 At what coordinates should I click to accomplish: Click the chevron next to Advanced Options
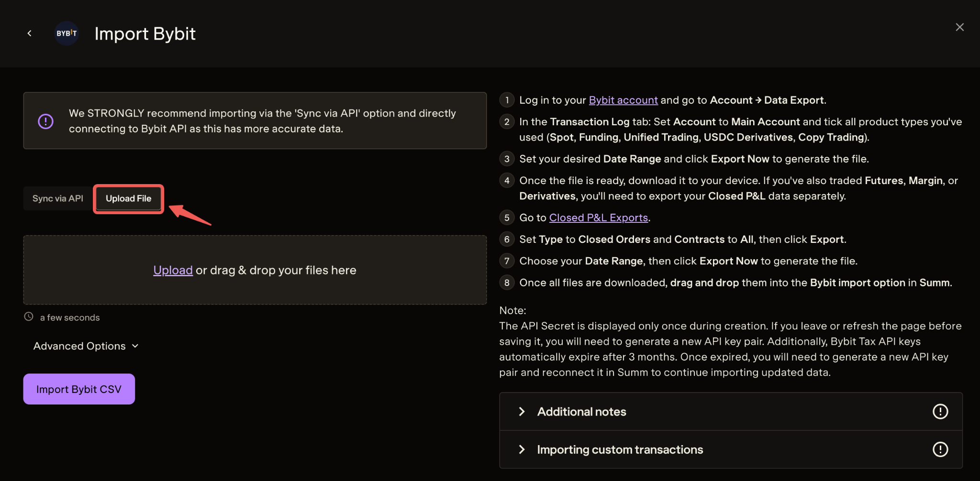point(135,346)
